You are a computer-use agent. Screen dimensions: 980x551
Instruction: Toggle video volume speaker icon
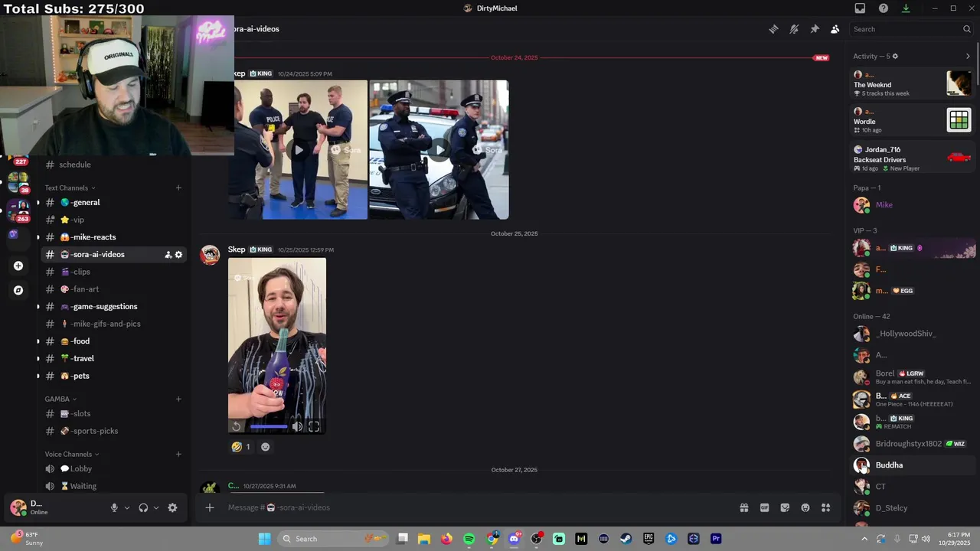(x=297, y=427)
